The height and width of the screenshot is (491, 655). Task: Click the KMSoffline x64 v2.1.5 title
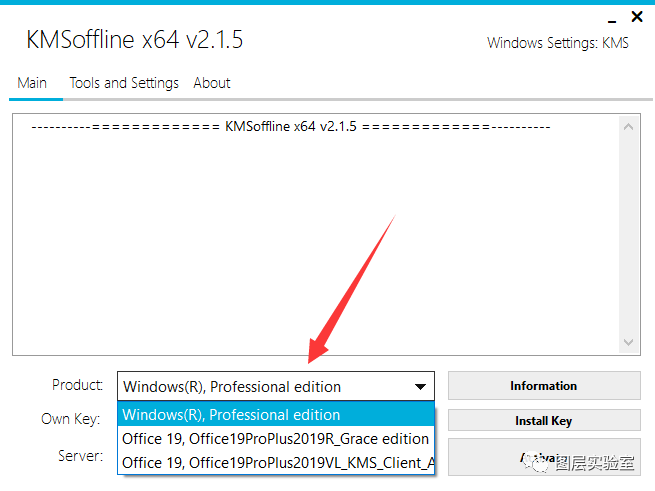(135, 40)
